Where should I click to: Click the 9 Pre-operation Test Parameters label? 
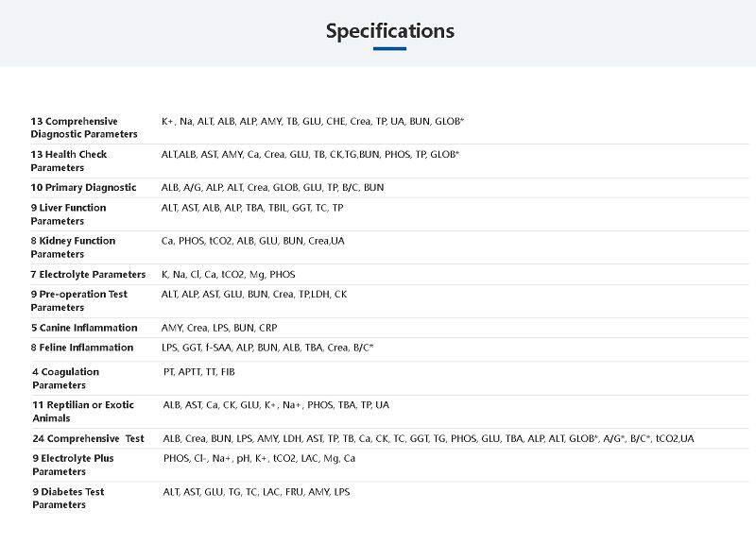[x=78, y=300]
